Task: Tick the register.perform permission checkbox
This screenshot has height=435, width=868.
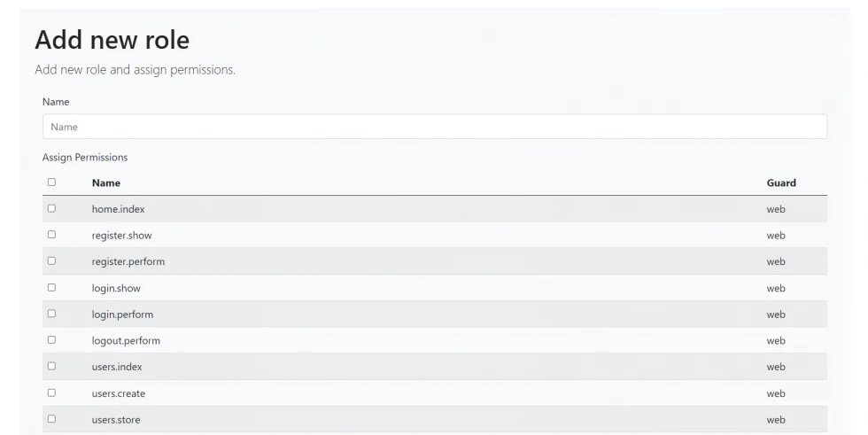Action: [x=51, y=261]
